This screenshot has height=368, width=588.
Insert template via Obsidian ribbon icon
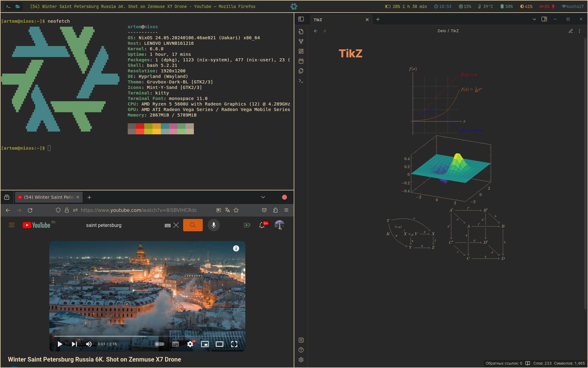301,71
